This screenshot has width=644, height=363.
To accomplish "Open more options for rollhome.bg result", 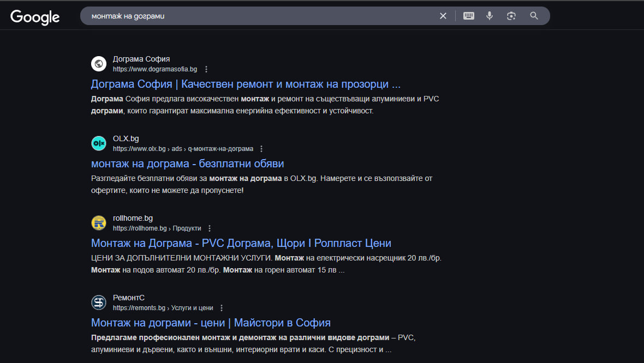I will tap(210, 228).
